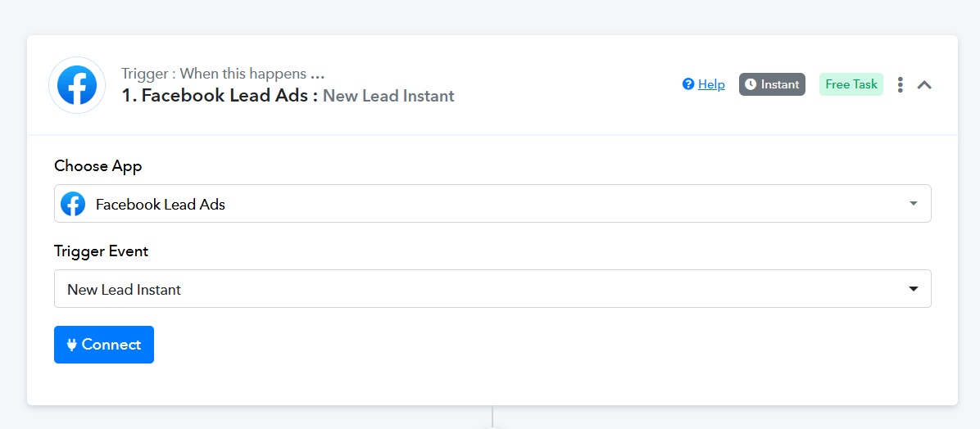This screenshot has width=980, height=429.
Task: Open the Choose App dropdown arrow
Action: click(913, 204)
